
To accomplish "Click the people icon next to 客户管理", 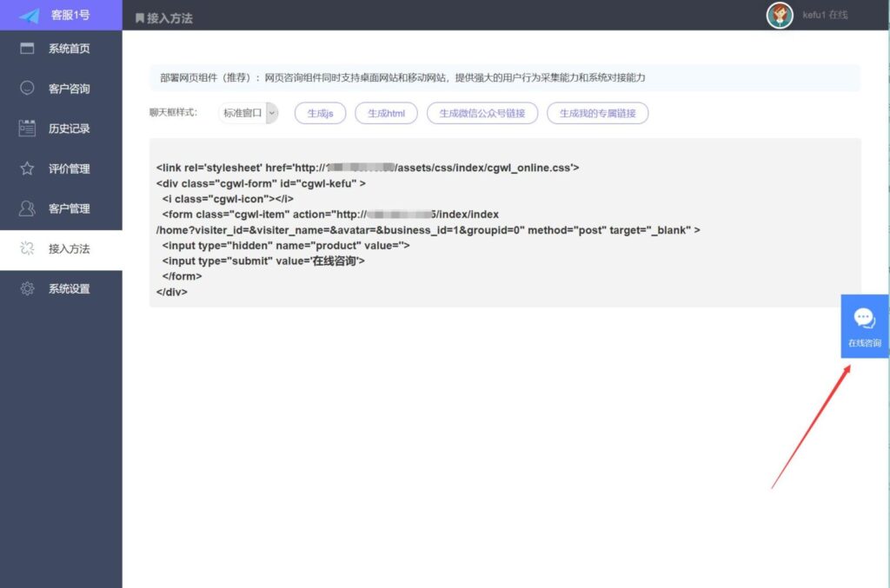I will [x=25, y=208].
